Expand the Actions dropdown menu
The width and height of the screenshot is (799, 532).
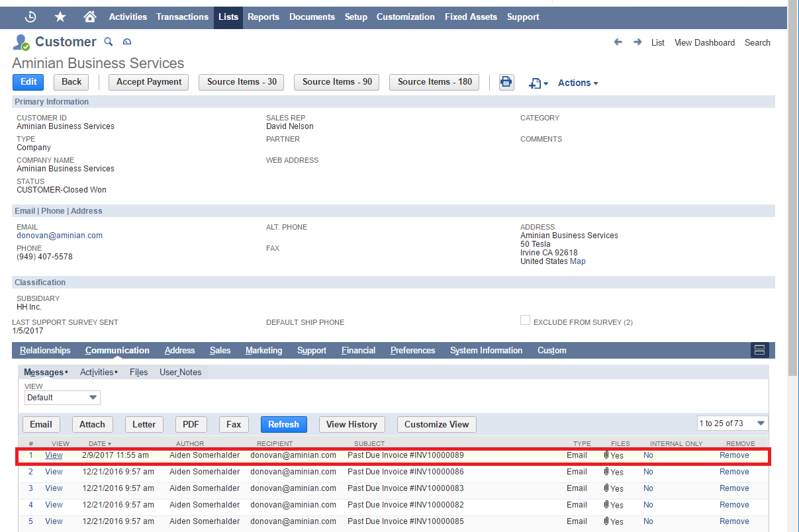pyautogui.click(x=577, y=83)
